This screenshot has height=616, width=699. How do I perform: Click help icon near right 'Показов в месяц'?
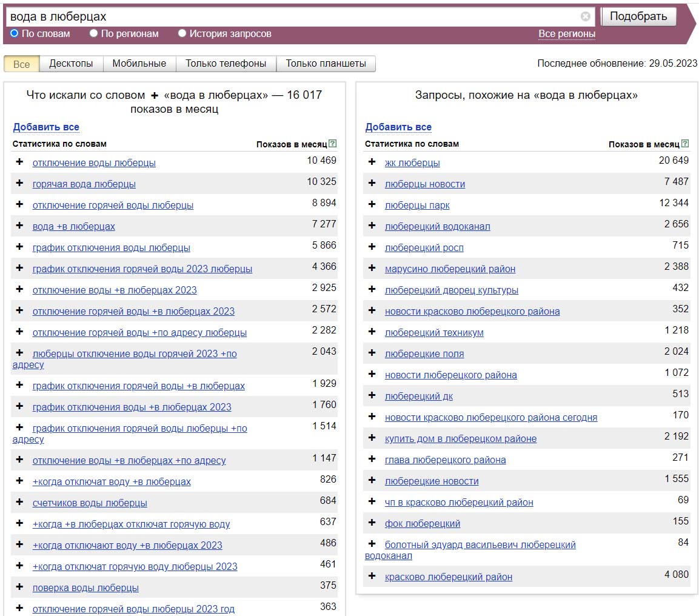pyautogui.click(x=684, y=144)
